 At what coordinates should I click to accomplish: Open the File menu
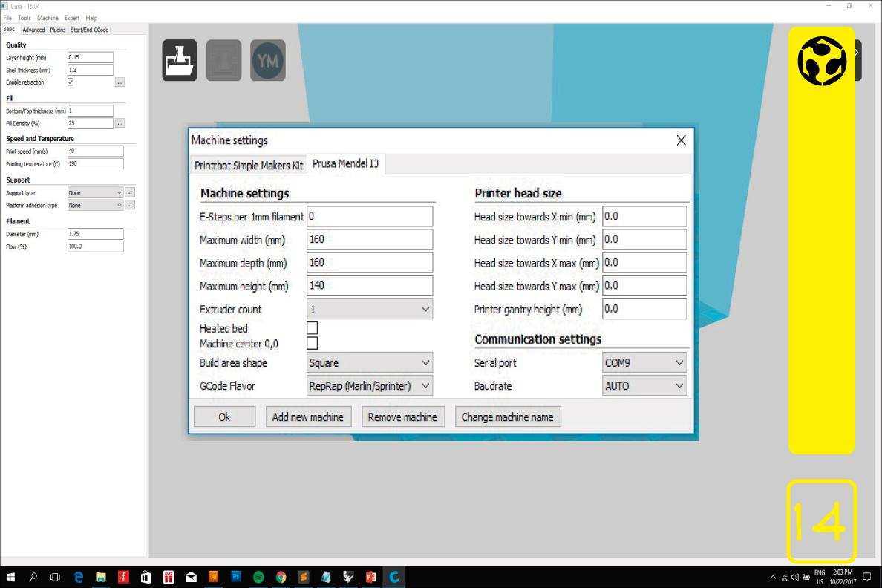(7, 18)
